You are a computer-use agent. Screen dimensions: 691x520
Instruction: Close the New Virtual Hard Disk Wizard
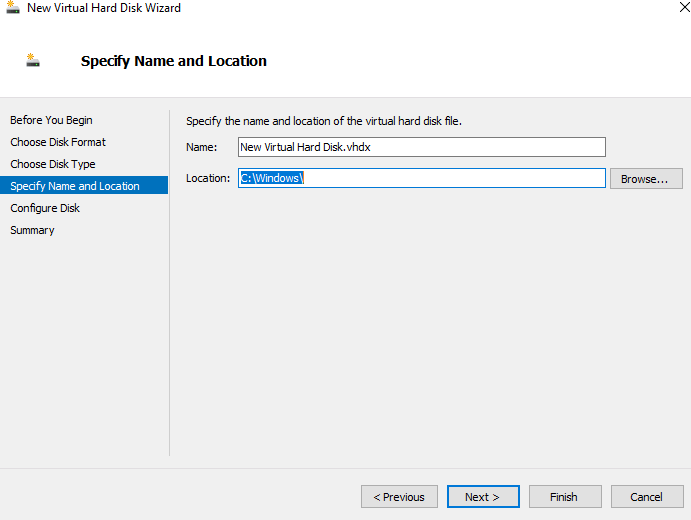(x=684, y=7)
